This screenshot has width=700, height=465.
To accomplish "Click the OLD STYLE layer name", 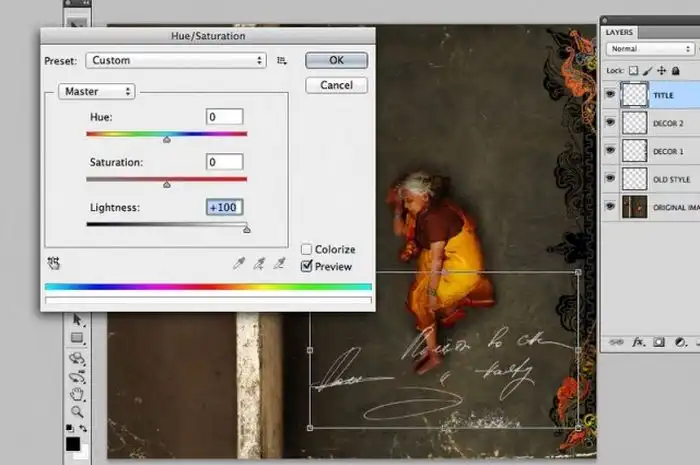I will click(671, 179).
